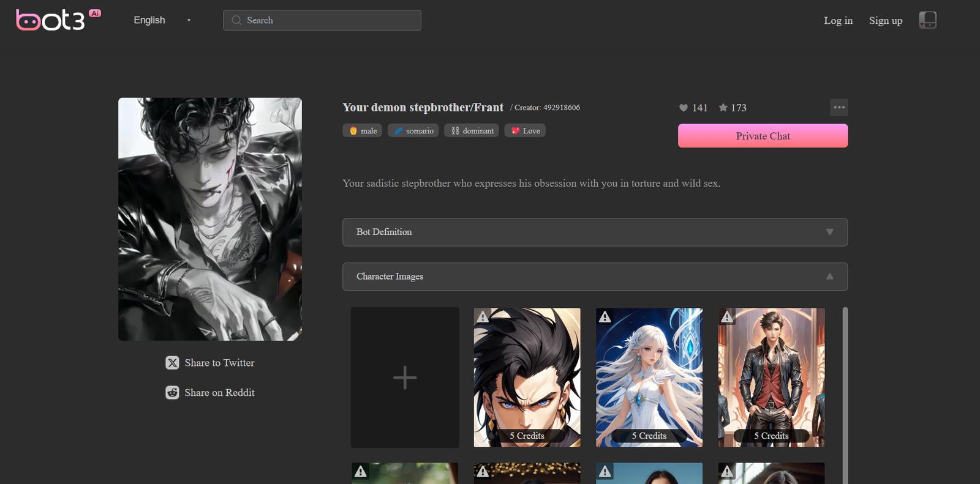
Task: Click the Reddit share icon
Action: click(x=173, y=393)
